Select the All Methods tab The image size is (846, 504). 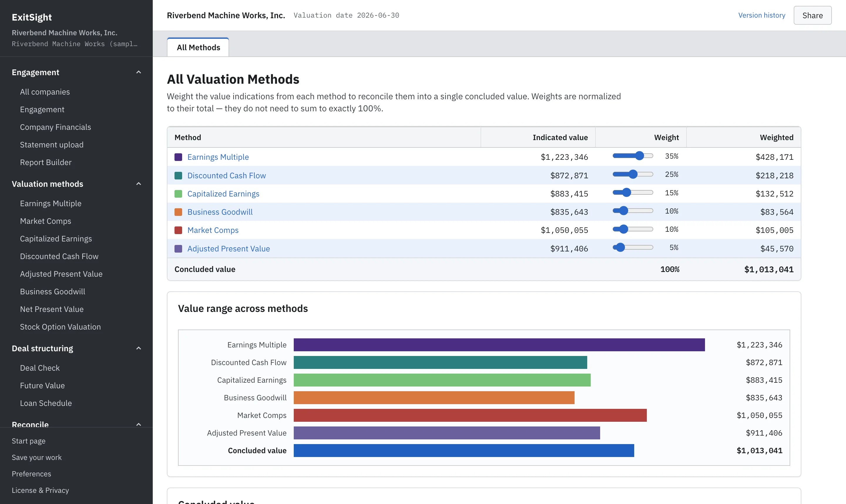[198, 47]
